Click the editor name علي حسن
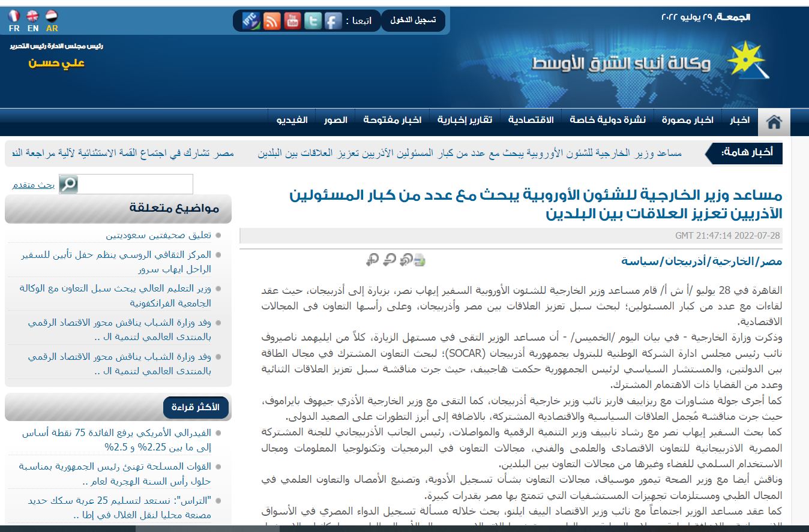The width and height of the screenshot is (809, 532). [x=56, y=63]
